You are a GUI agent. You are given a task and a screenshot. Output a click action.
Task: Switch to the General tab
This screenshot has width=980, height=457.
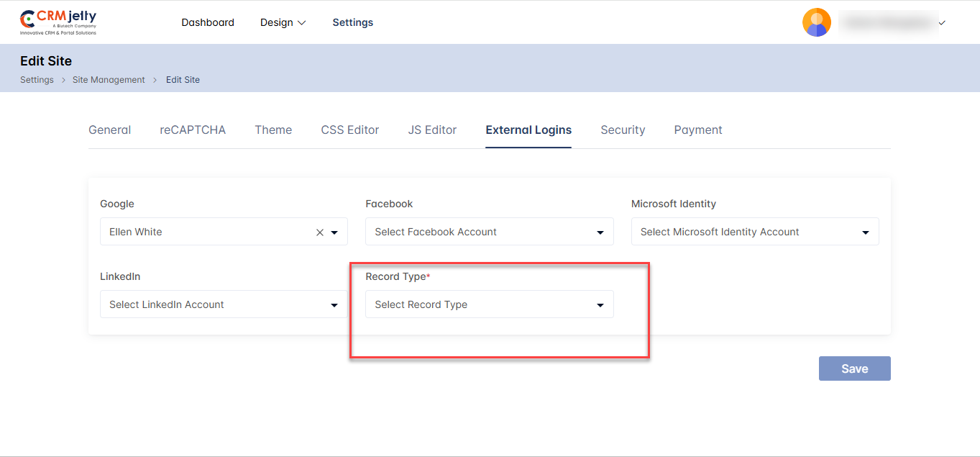pos(110,130)
